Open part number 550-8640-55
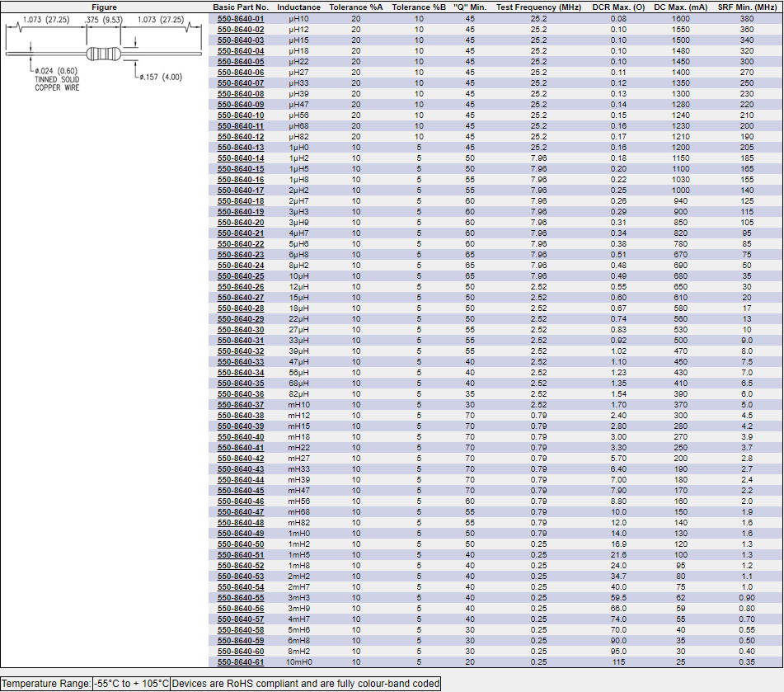 pyautogui.click(x=241, y=597)
